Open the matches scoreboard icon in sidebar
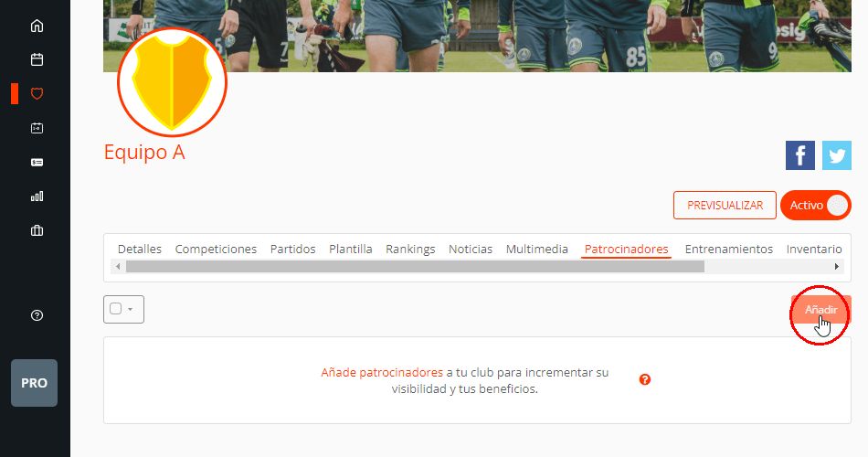Viewport: 868px width, 457px height. (37, 128)
